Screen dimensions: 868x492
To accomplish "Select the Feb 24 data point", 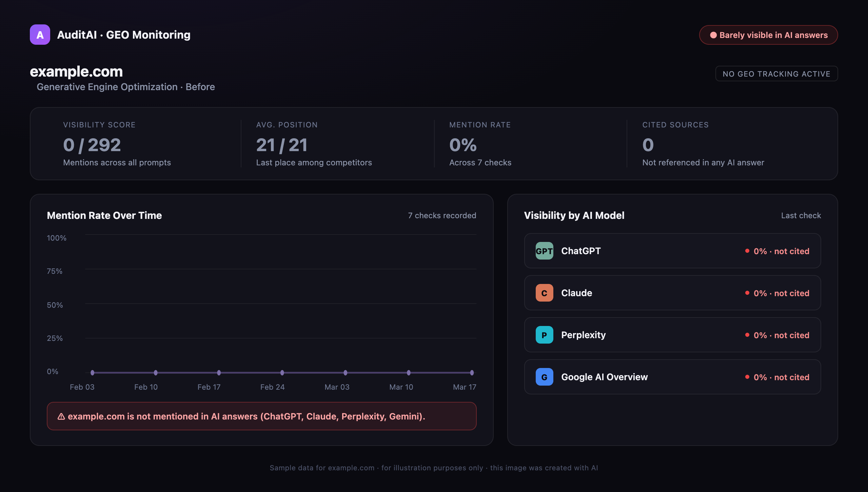I will point(282,373).
